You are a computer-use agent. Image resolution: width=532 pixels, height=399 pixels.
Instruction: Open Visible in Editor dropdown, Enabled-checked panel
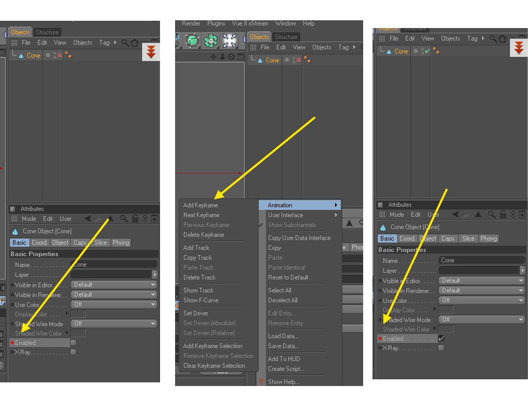pos(482,281)
